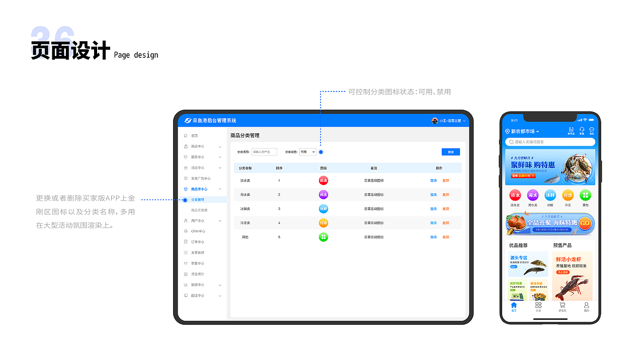Tap the 客服 headset icon on the phone
The image size is (644, 362).
click(582, 131)
